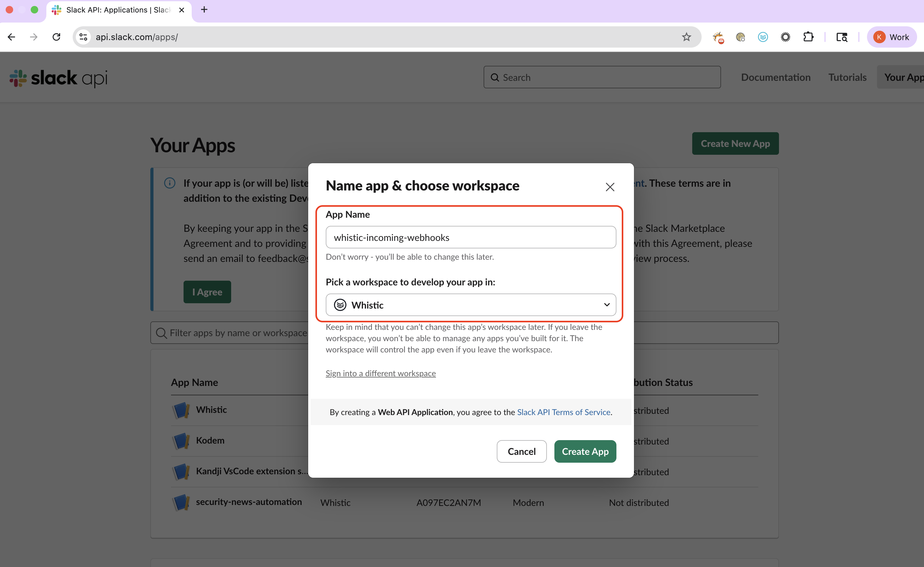Open the Documentation menu item
924x567 pixels.
tap(776, 77)
